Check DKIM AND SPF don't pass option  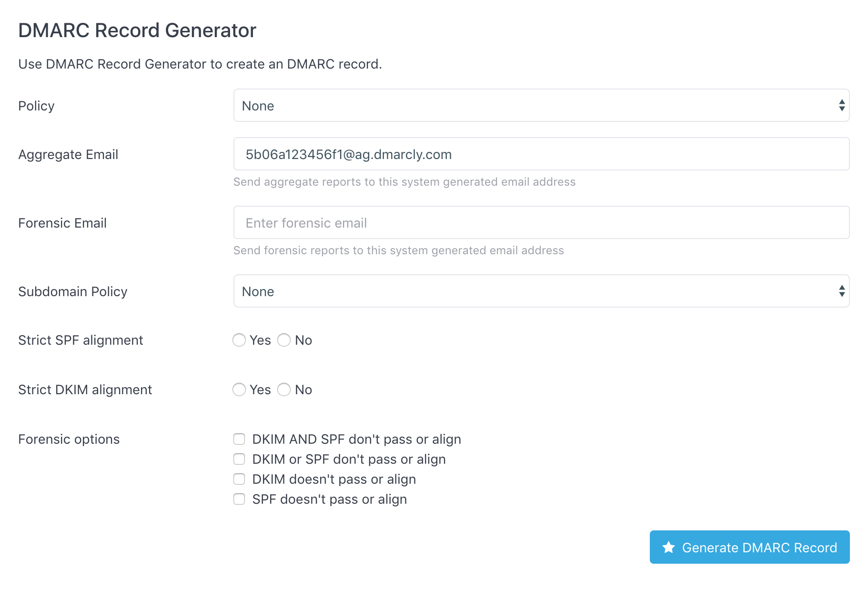(x=239, y=439)
